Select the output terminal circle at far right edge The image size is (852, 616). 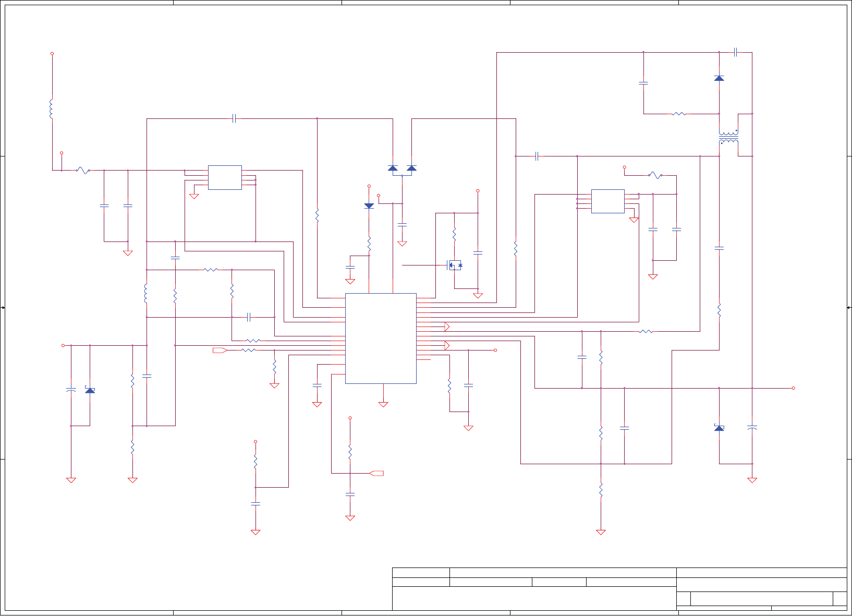793,388
